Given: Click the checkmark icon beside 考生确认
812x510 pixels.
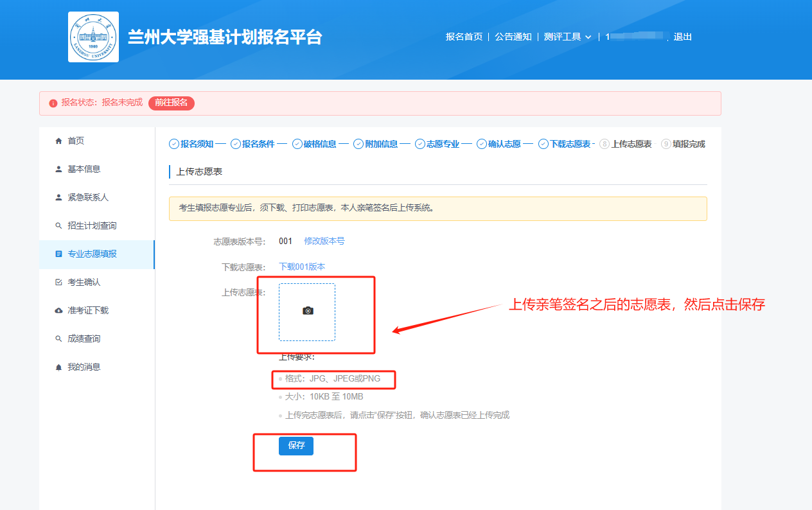Looking at the screenshot, I should pyautogui.click(x=59, y=283).
